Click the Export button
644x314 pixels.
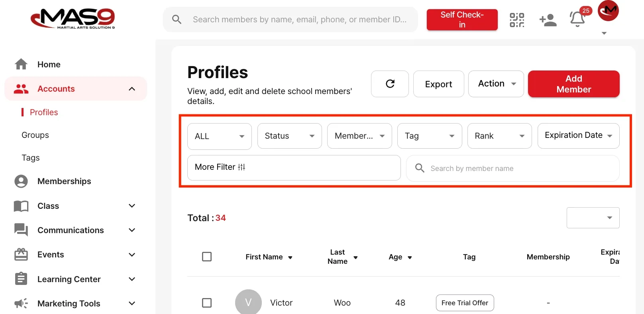[x=438, y=84]
